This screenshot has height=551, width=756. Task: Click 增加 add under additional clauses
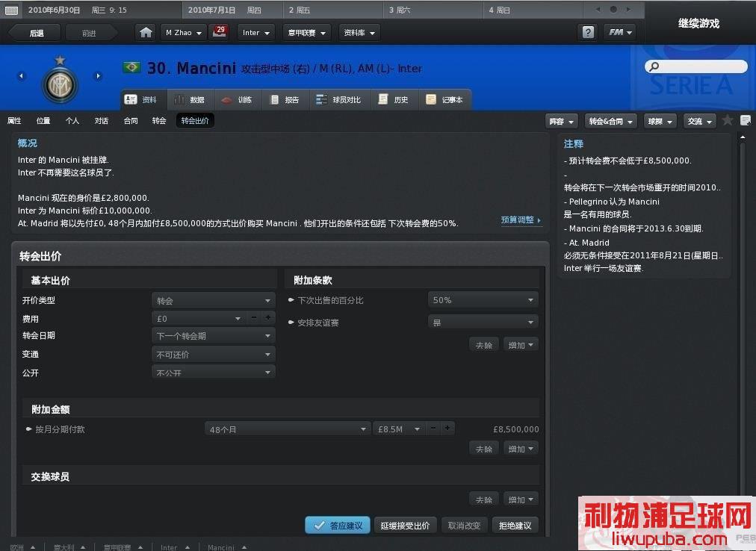521,345
